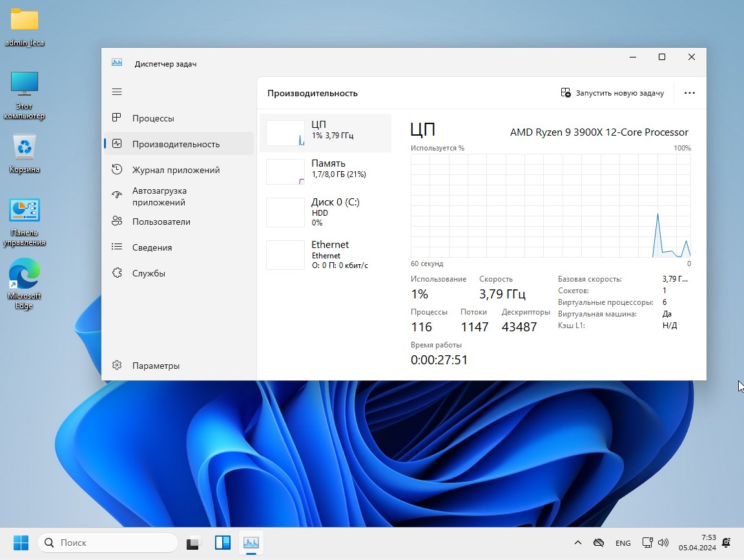Expand hidden system tray icons chevron
This screenshot has height=560, width=744.
pyautogui.click(x=578, y=543)
